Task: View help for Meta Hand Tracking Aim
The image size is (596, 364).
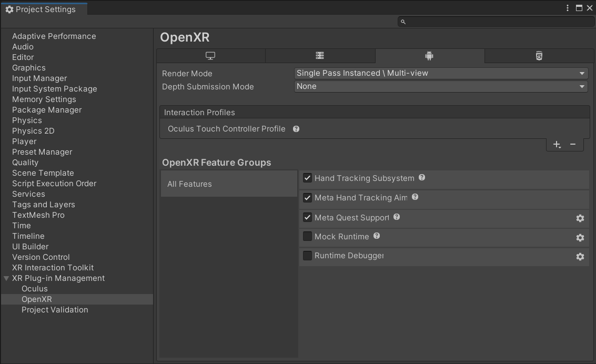Action: [415, 197]
